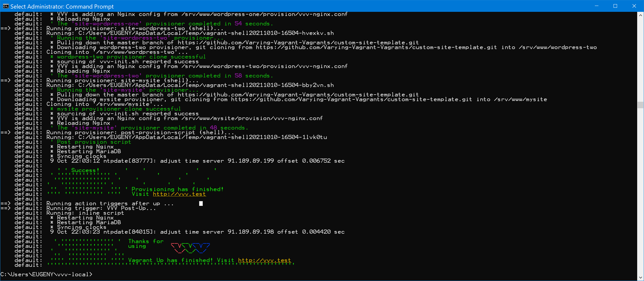This screenshot has width=644, height=281.
Task: Visit the http://vvv.test link under Provisioning finished
Action: pyautogui.click(x=179, y=194)
